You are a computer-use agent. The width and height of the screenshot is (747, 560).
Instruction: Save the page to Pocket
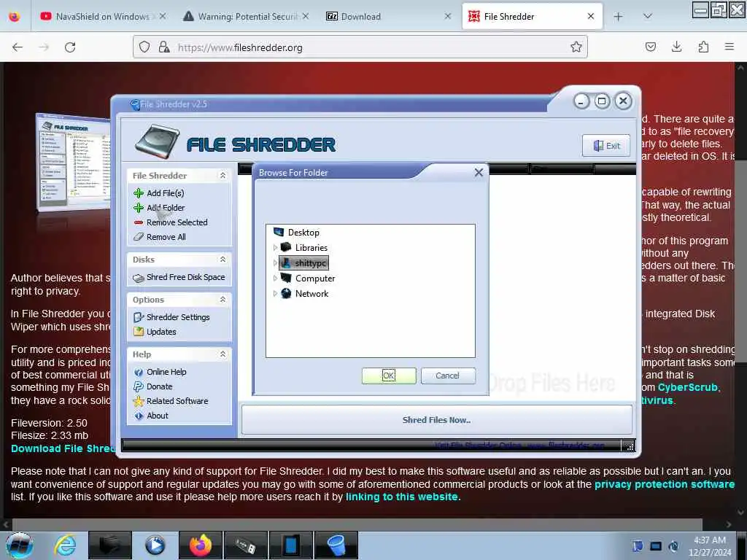[651, 47]
